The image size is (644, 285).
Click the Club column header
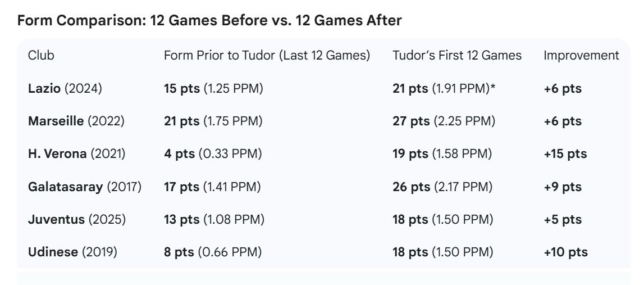tap(41, 56)
